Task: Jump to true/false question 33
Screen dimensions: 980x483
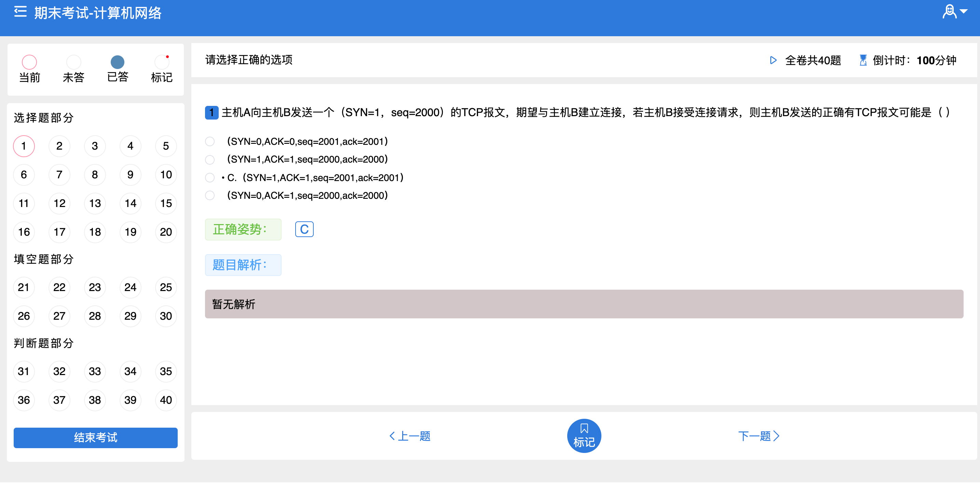Action: (x=95, y=372)
